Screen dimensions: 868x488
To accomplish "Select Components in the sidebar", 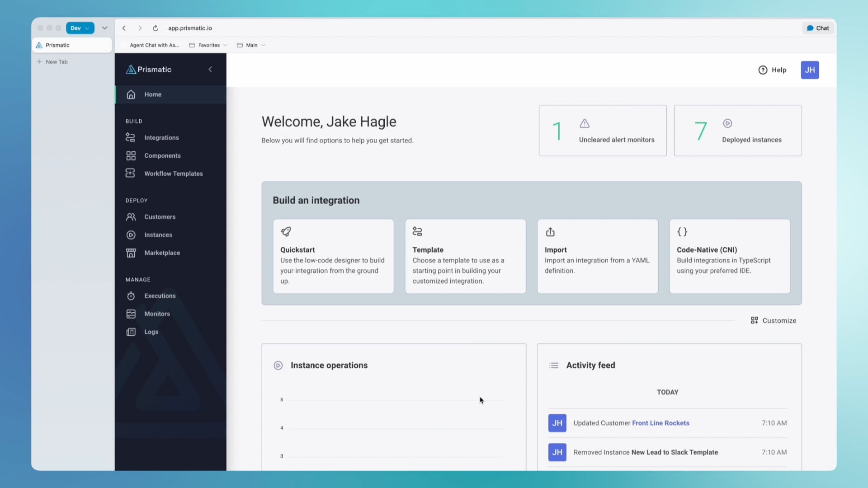I will click(163, 155).
